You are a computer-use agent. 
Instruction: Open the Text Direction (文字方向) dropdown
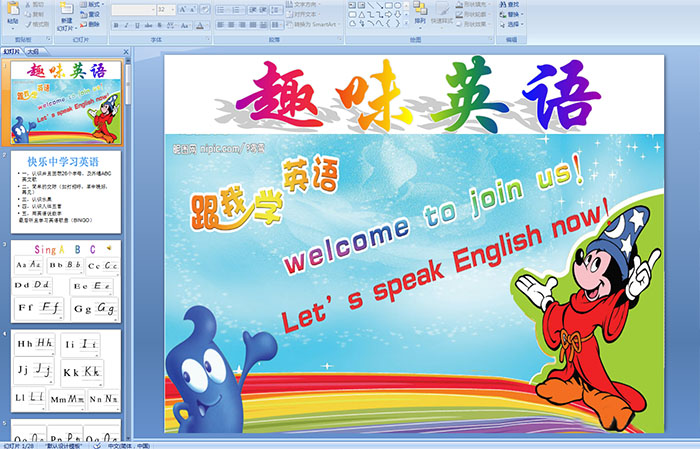coord(305,4)
